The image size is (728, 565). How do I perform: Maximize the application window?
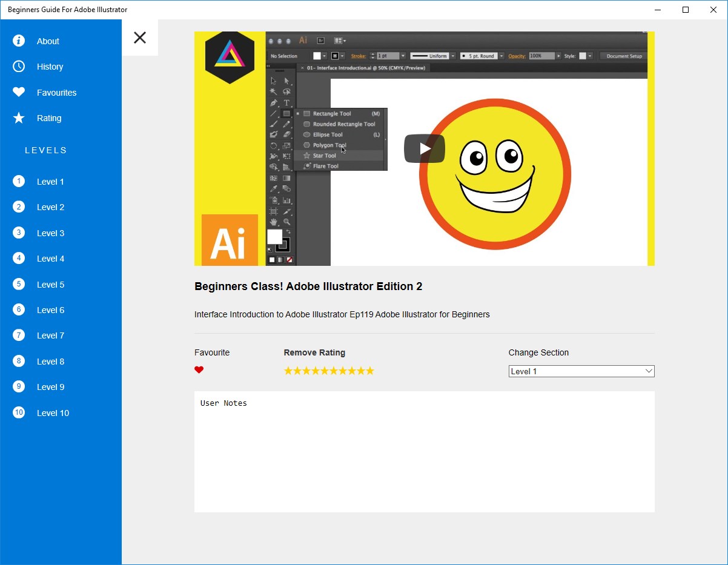click(x=686, y=10)
